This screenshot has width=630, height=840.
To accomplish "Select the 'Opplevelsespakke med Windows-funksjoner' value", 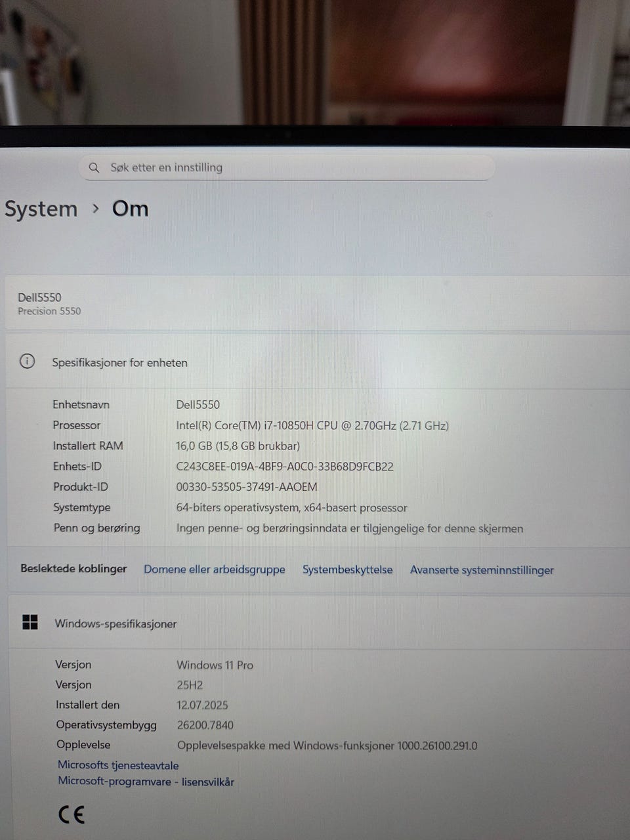I will coord(327,745).
